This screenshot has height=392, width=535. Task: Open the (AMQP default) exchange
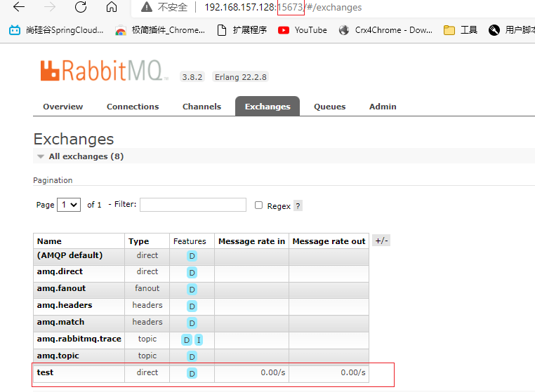(x=70, y=255)
